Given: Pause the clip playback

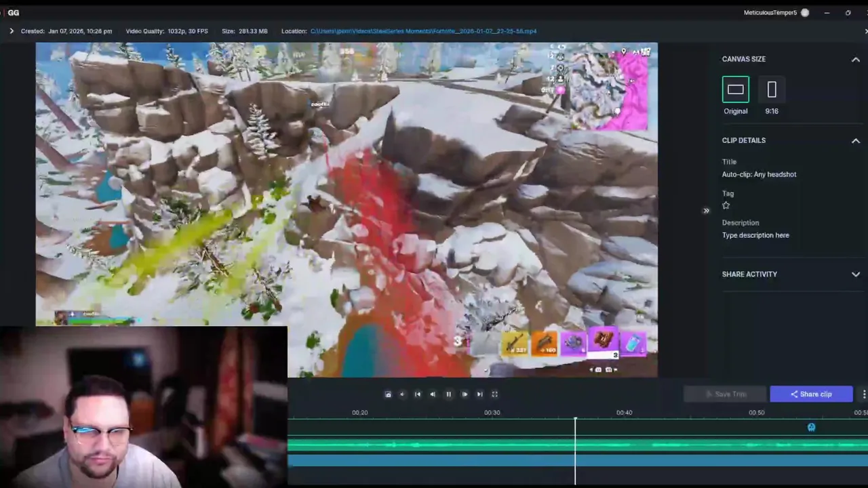Looking at the screenshot, I should [448, 394].
